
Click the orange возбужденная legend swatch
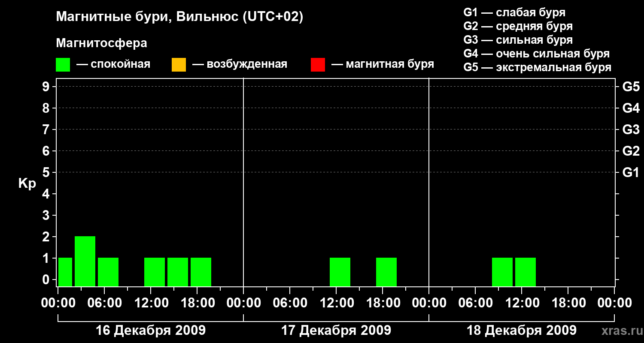[x=179, y=65]
